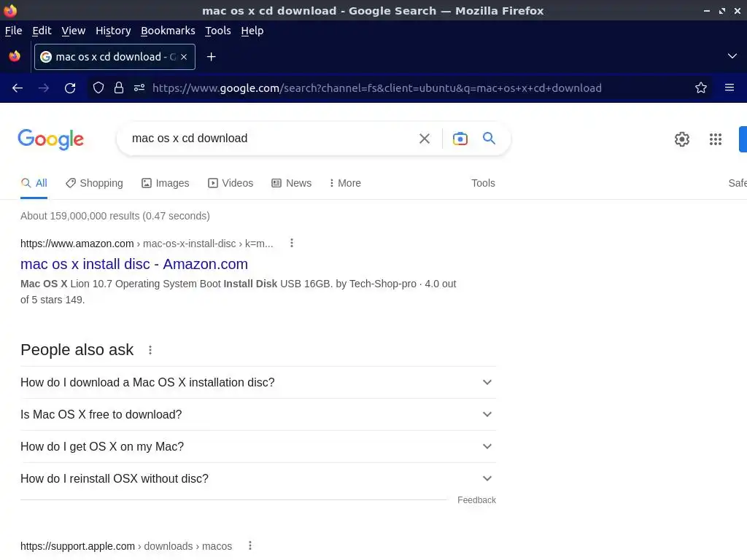Open the Firefox hamburger application menu
The height and width of the screenshot is (560, 747).
(x=729, y=87)
